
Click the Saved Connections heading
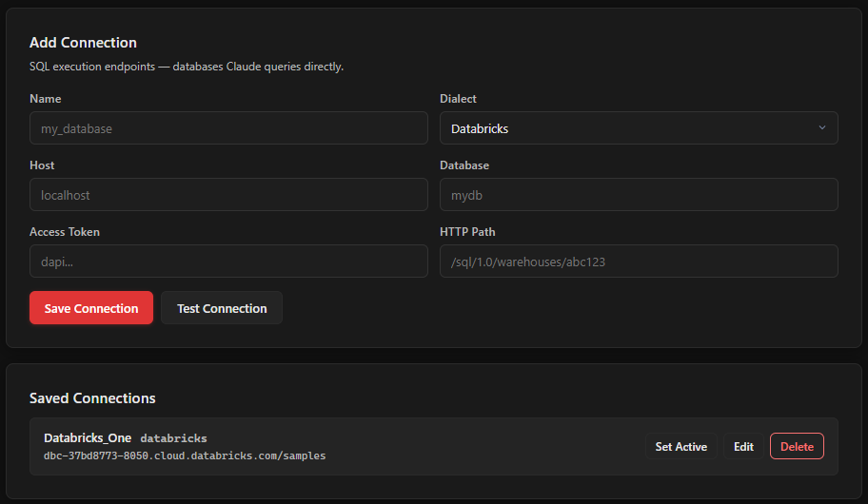coord(92,398)
